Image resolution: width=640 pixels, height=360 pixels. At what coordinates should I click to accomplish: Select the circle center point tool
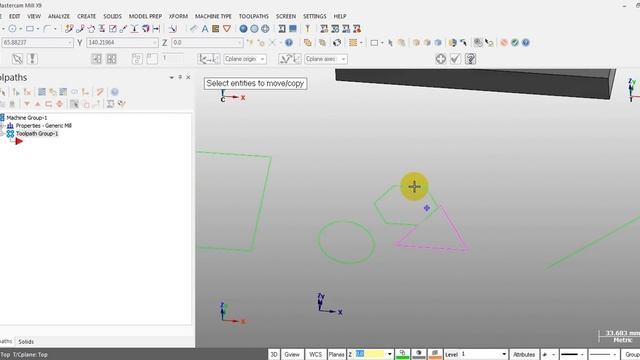12,29
